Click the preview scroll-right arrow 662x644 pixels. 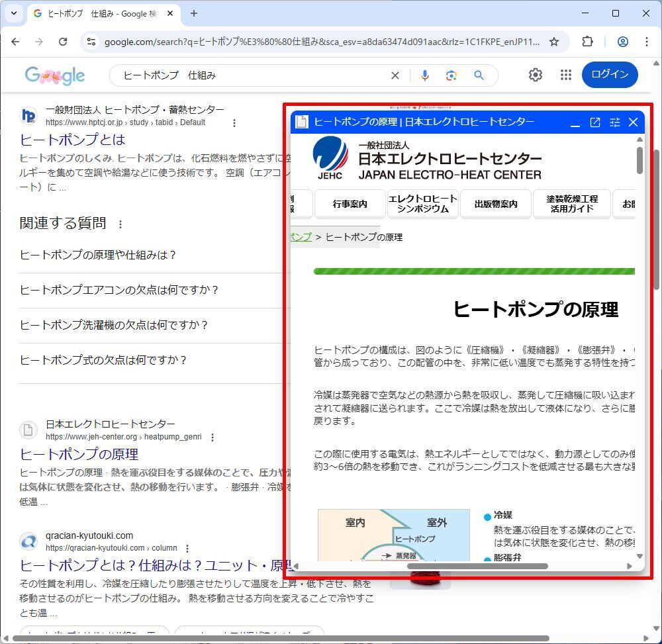[x=630, y=567]
